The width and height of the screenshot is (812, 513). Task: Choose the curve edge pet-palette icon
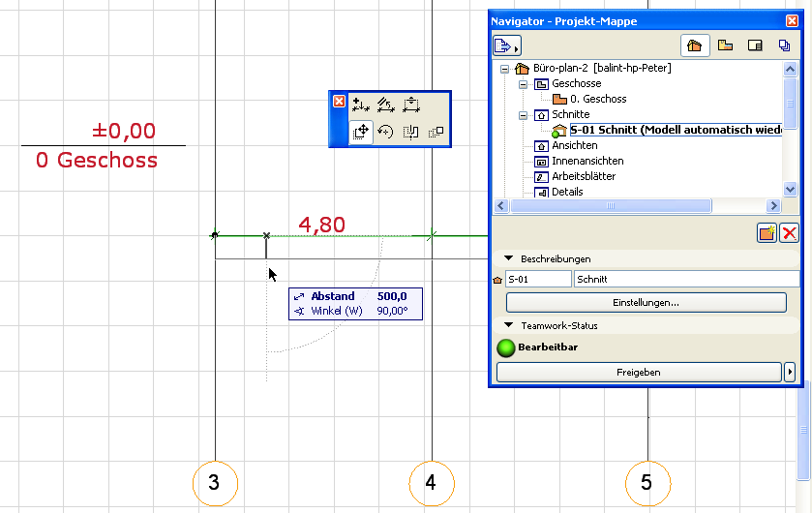coord(386,106)
